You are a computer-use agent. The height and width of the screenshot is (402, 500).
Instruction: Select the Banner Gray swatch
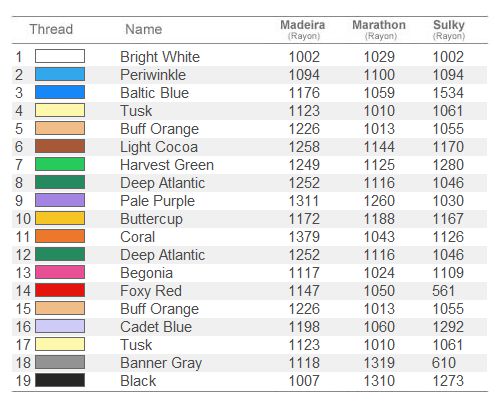[x=60, y=362]
